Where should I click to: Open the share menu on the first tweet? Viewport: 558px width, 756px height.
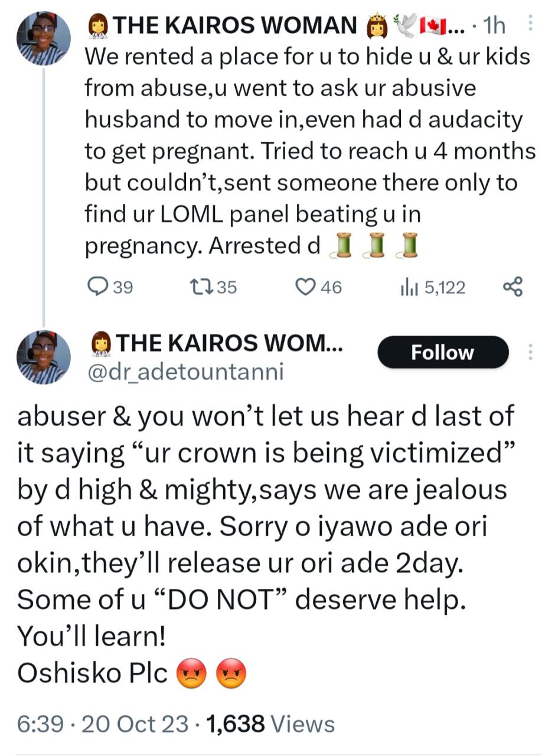pyautogui.click(x=513, y=287)
